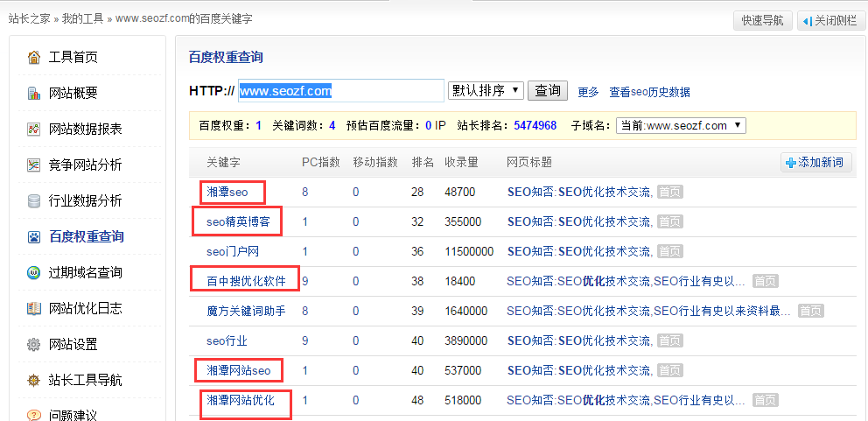This screenshot has height=421, width=868.
Task: Click the 关闭侧栏 button
Action: coord(829,21)
